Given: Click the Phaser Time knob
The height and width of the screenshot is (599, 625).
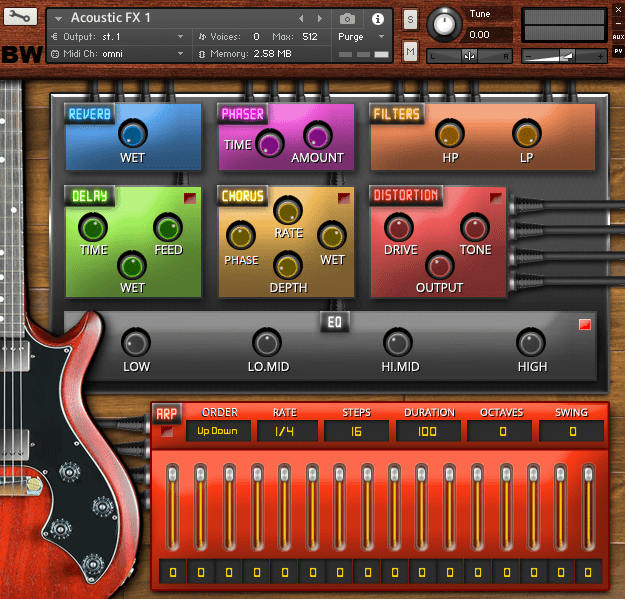Looking at the screenshot, I should click(270, 143).
